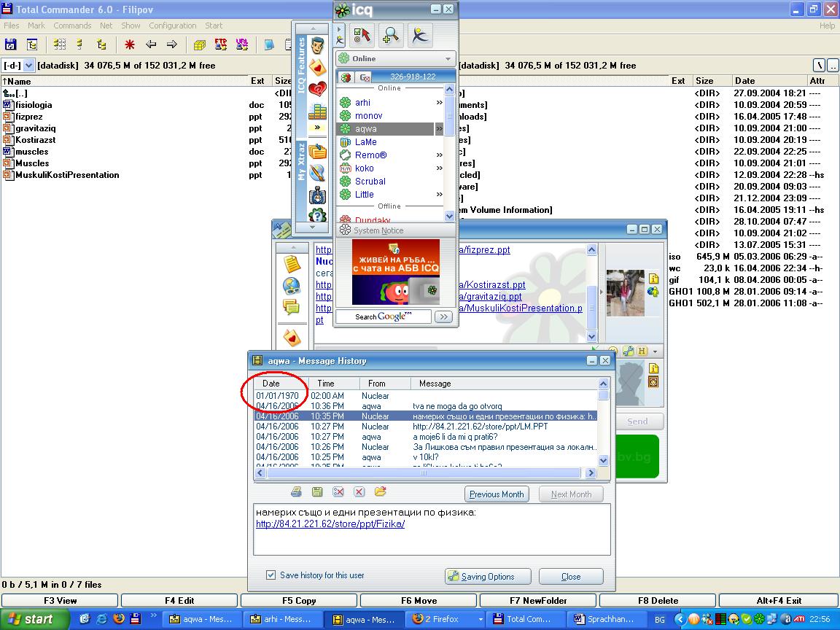Click the chat bubbles icon in chat sidebar
840x630 pixels.
tap(292, 308)
